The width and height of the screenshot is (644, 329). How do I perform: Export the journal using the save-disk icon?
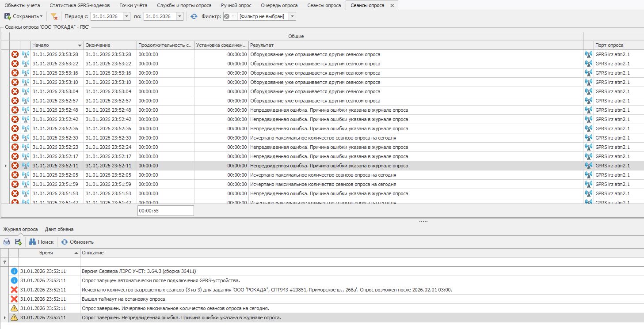[x=18, y=242]
